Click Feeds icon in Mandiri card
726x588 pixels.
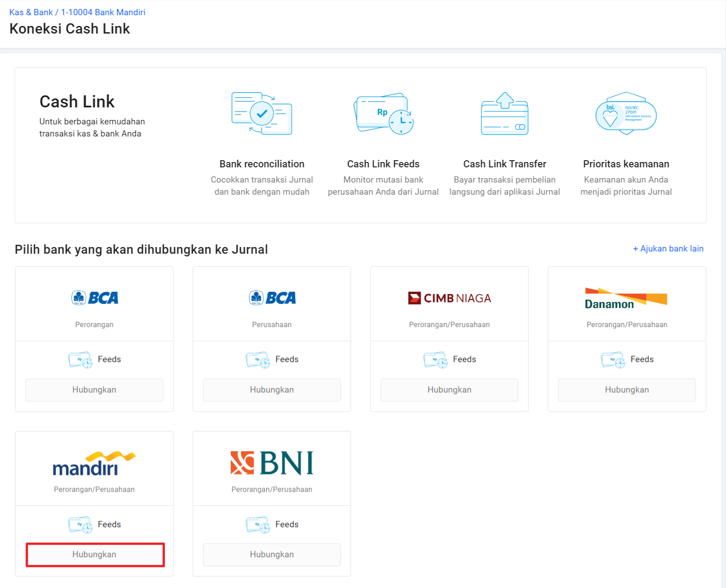pos(80,524)
